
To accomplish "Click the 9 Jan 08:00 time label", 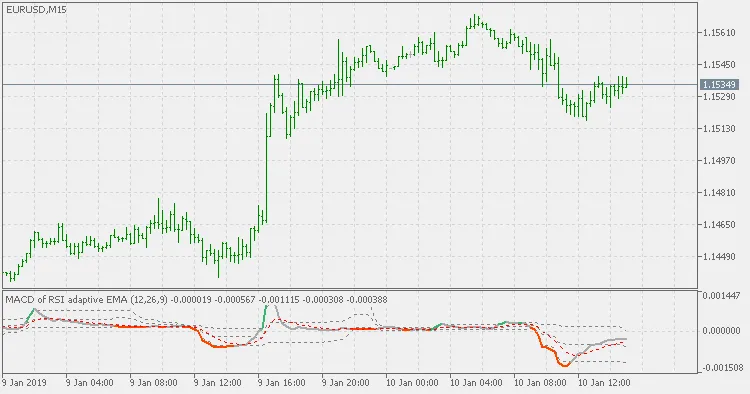I will (x=154, y=383).
